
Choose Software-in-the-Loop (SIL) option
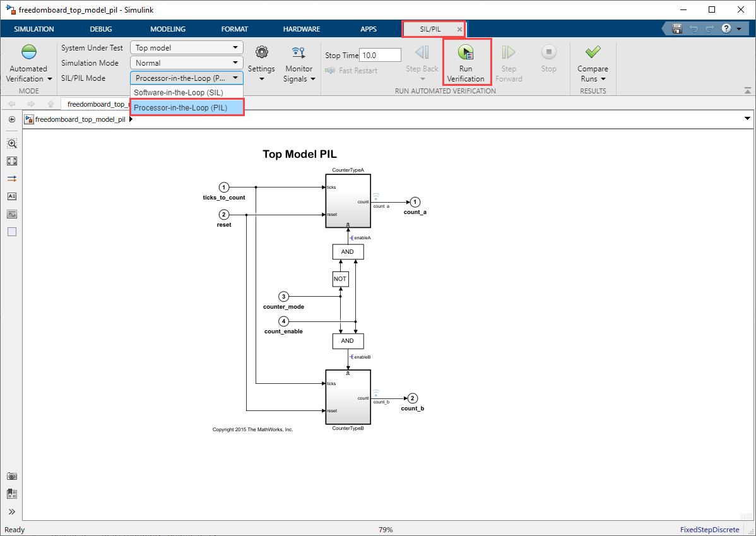pos(179,93)
